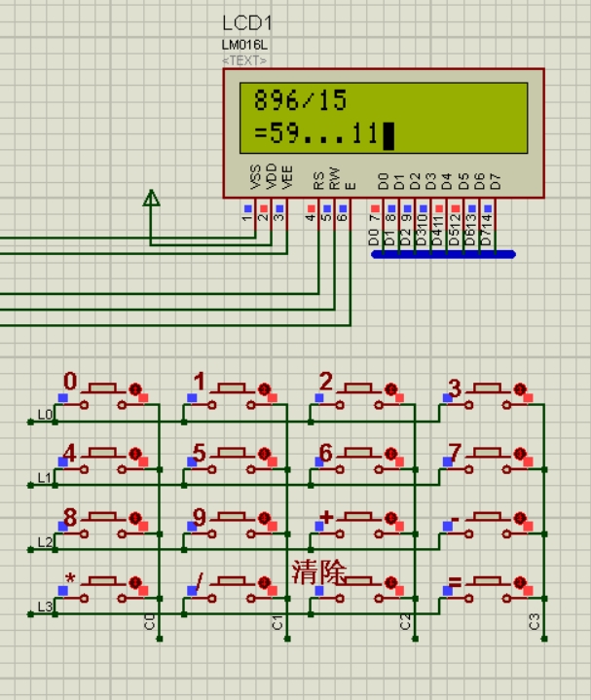The width and height of the screenshot is (591, 700).
Task: Select the LCD1 component label
Action: 247,23
